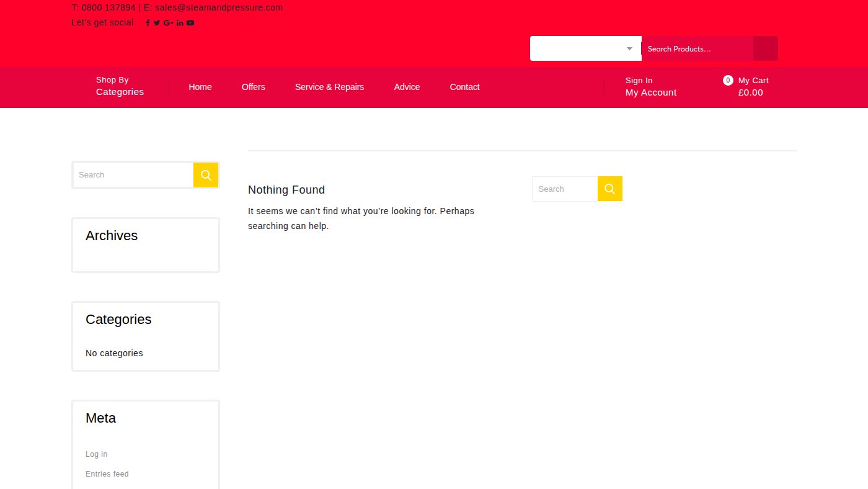Click the No categories text
This screenshot has width=868, height=489.
point(114,353)
